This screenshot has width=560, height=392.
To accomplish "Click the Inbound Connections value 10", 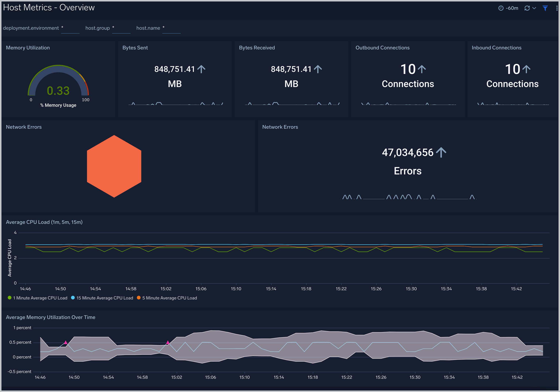I will click(x=512, y=69).
